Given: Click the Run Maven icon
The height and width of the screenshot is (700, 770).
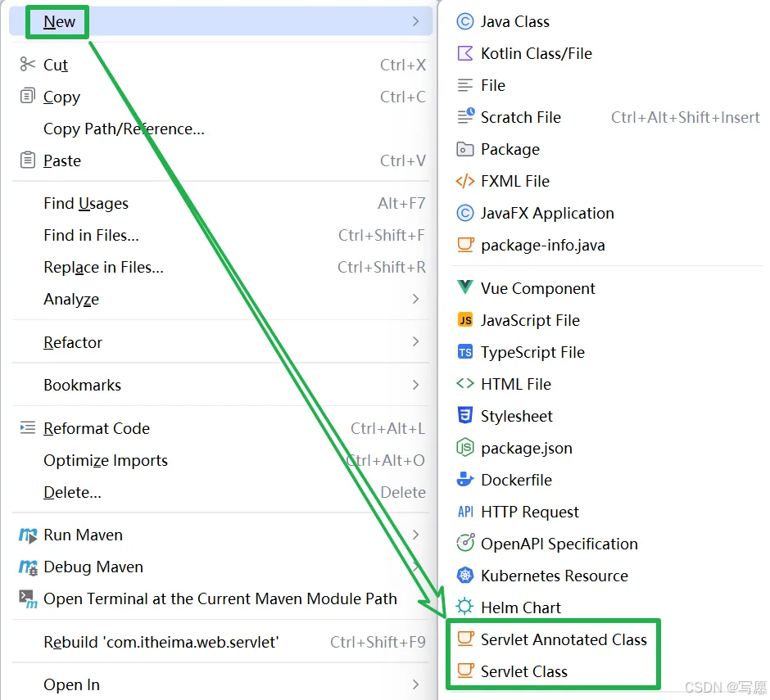Looking at the screenshot, I should (x=28, y=535).
